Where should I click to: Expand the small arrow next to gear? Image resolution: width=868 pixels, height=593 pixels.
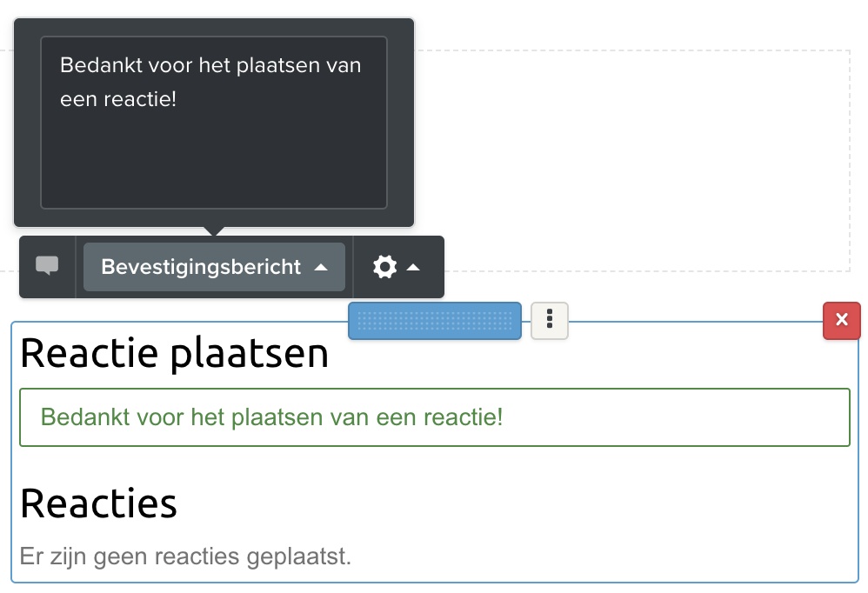(414, 267)
